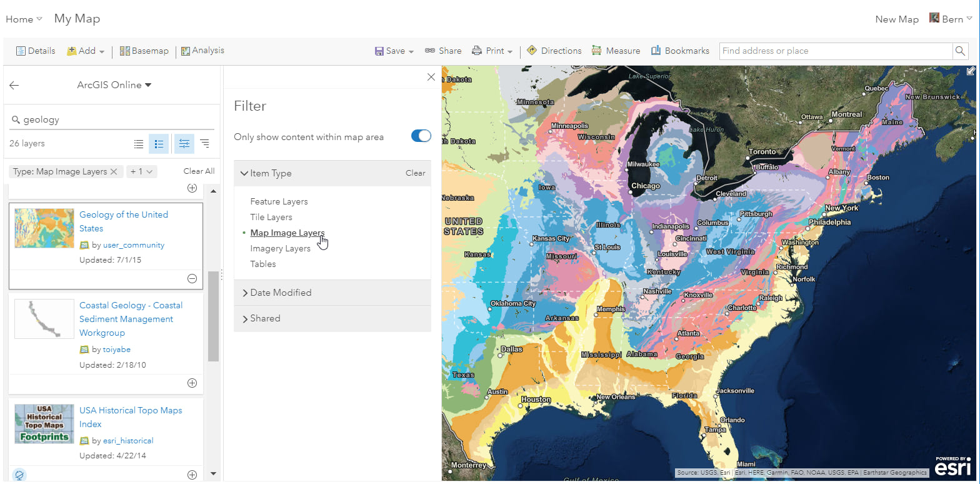Filter by Tile Layers
Image resolution: width=980 pixels, height=484 pixels.
[x=271, y=217]
